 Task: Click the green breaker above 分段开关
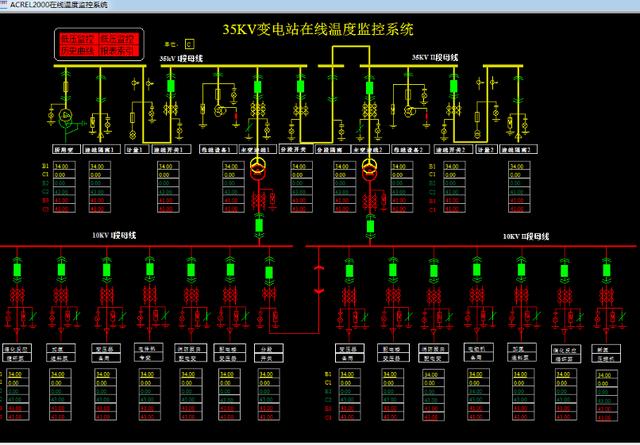300,86
